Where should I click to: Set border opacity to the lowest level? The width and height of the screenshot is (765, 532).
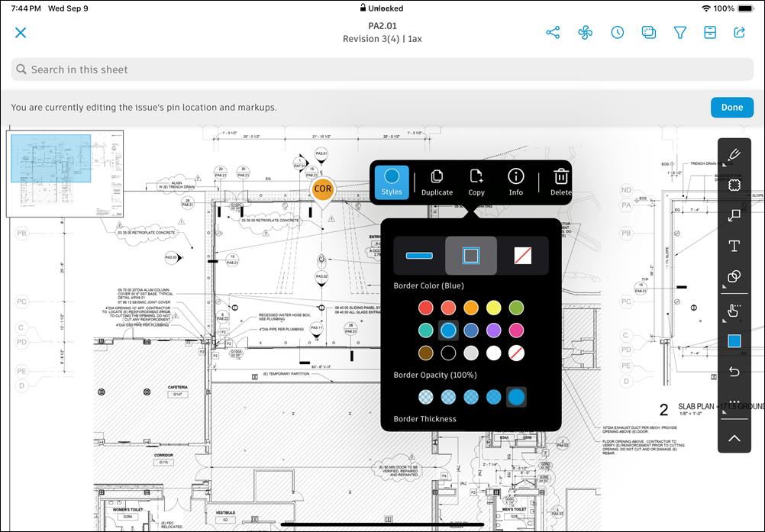pos(426,397)
